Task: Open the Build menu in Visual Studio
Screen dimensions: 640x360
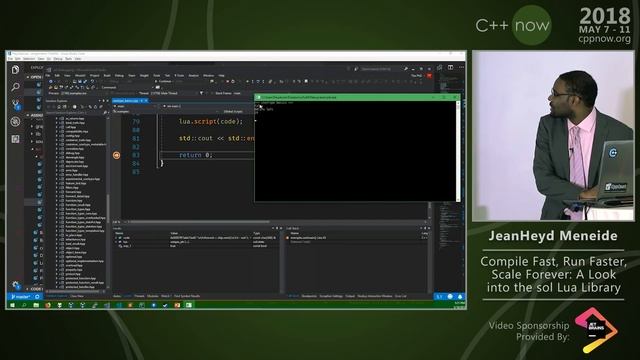Action: tap(107, 76)
